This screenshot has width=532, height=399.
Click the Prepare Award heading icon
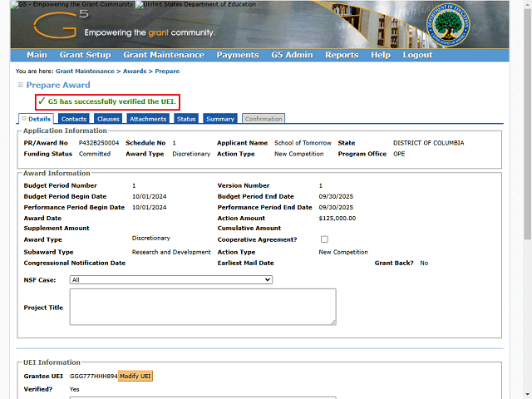(21, 85)
